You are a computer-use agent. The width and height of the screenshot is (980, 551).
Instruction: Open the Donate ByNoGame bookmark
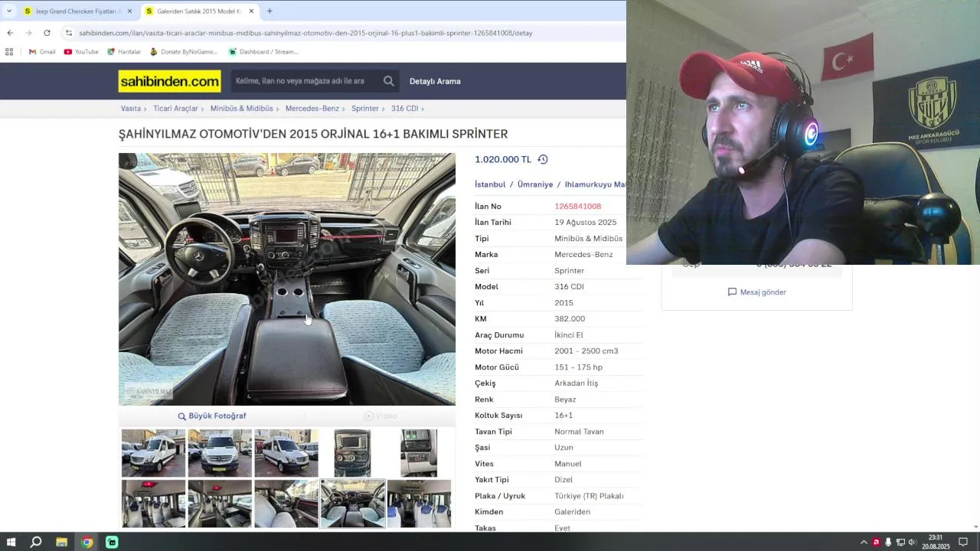(184, 52)
